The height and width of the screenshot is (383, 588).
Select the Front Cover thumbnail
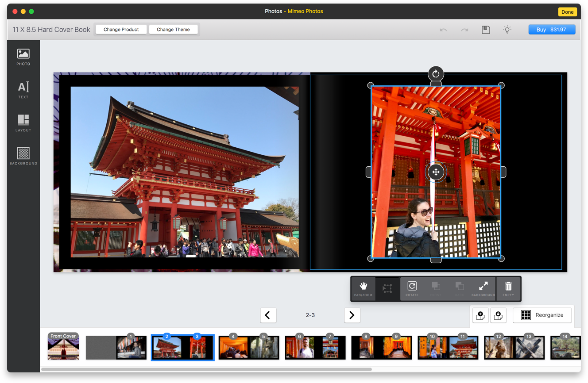63,348
